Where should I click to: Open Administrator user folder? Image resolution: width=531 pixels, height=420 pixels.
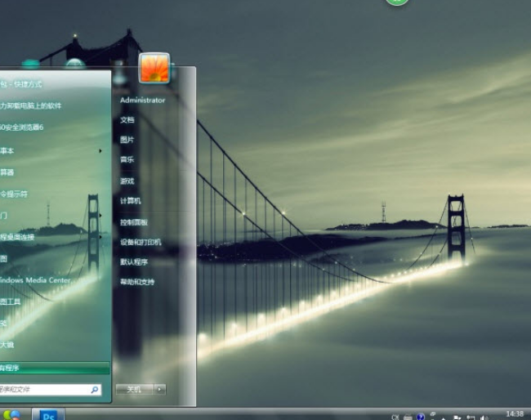tap(142, 101)
